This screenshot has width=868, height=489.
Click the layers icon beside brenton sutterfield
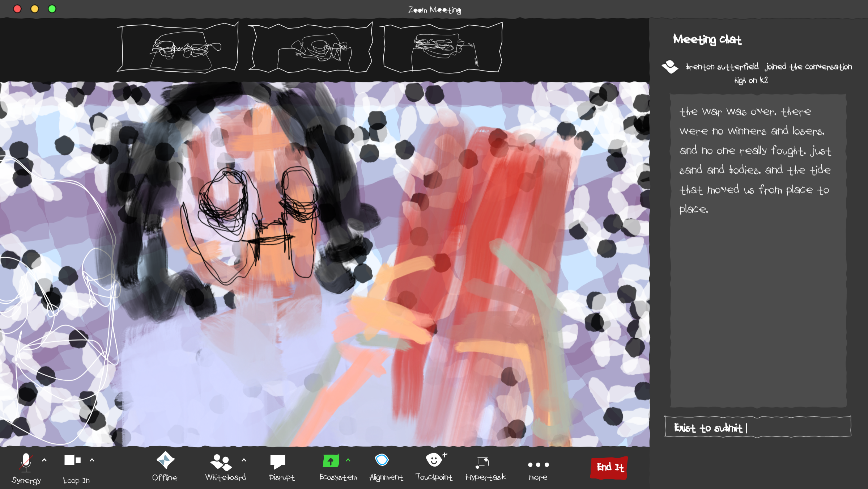[670, 67]
